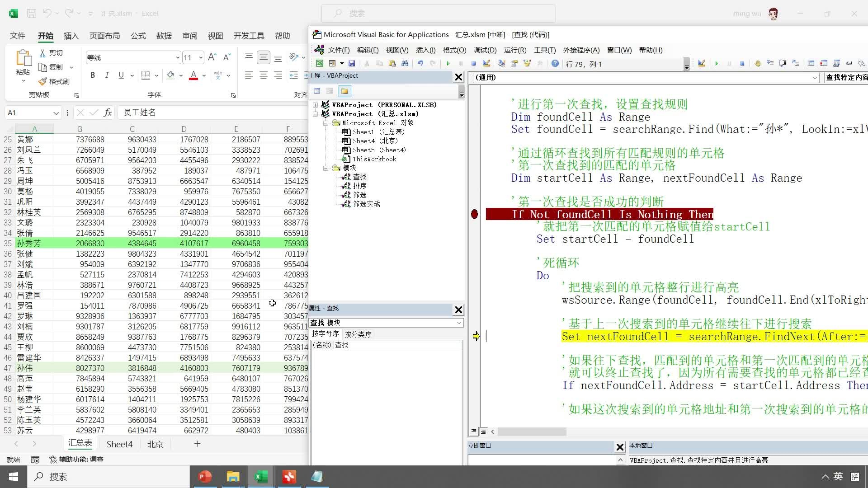Open the Properties Window icon
The image size is (868, 488).
514,64
